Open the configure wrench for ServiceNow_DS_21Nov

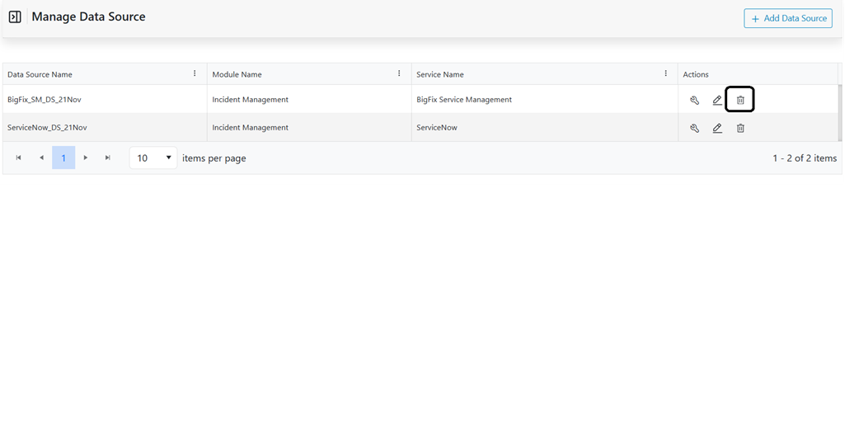pos(694,128)
